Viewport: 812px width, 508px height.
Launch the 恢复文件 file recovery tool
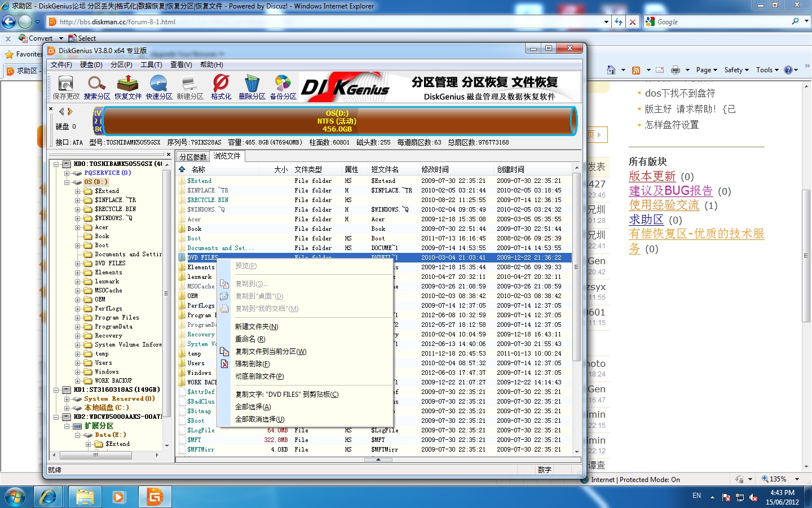pyautogui.click(x=128, y=87)
